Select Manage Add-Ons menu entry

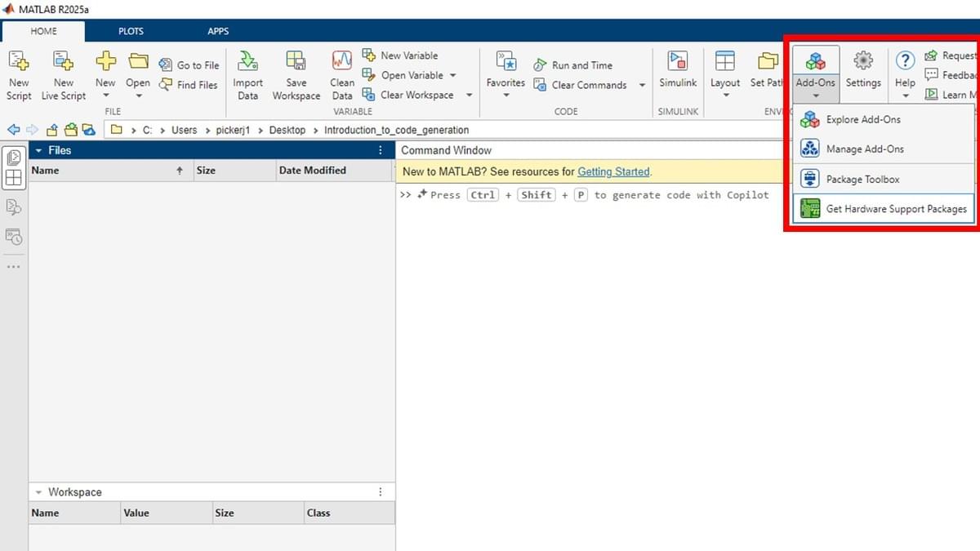(864, 149)
